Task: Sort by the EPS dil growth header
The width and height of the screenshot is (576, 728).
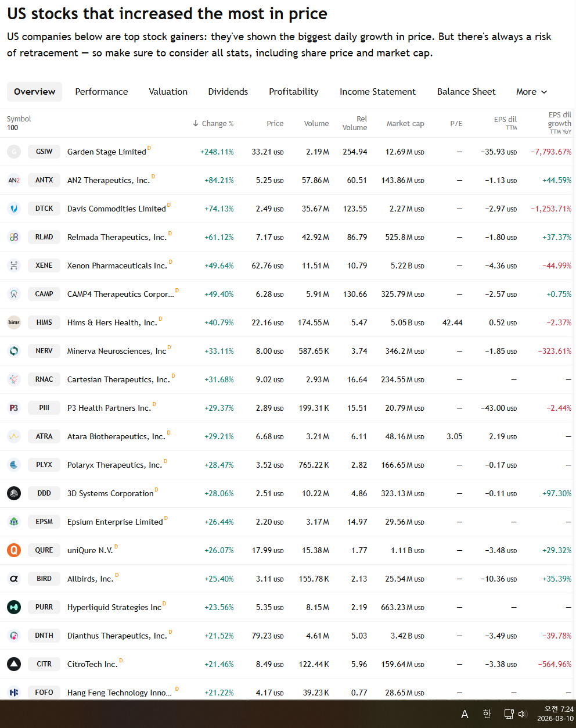Action: coord(560,123)
